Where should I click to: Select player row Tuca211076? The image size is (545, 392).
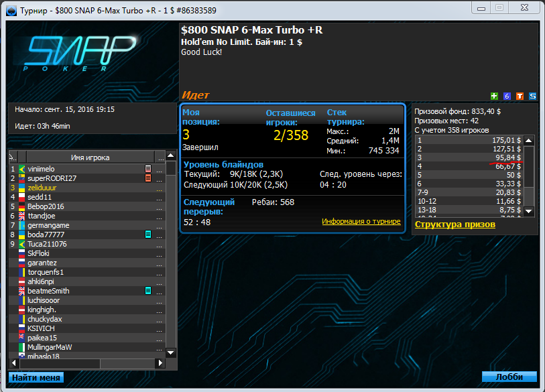(87, 244)
